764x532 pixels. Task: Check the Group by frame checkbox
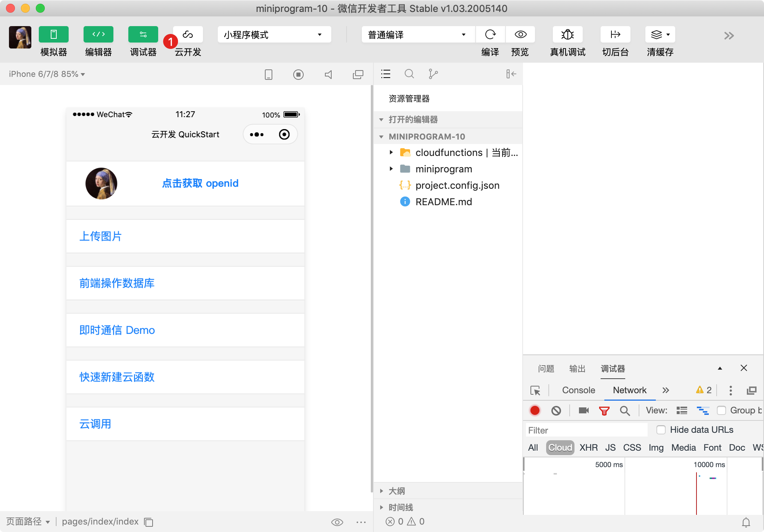(721, 410)
